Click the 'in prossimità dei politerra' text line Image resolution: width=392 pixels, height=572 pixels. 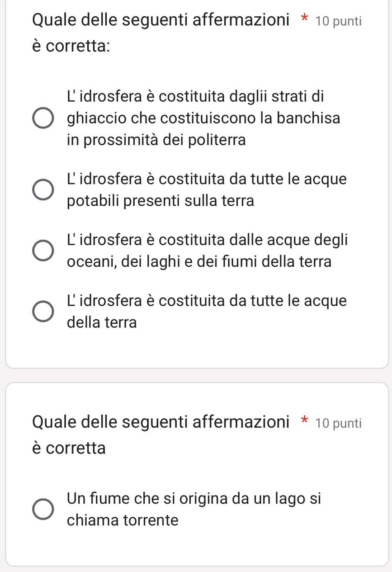point(156,140)
